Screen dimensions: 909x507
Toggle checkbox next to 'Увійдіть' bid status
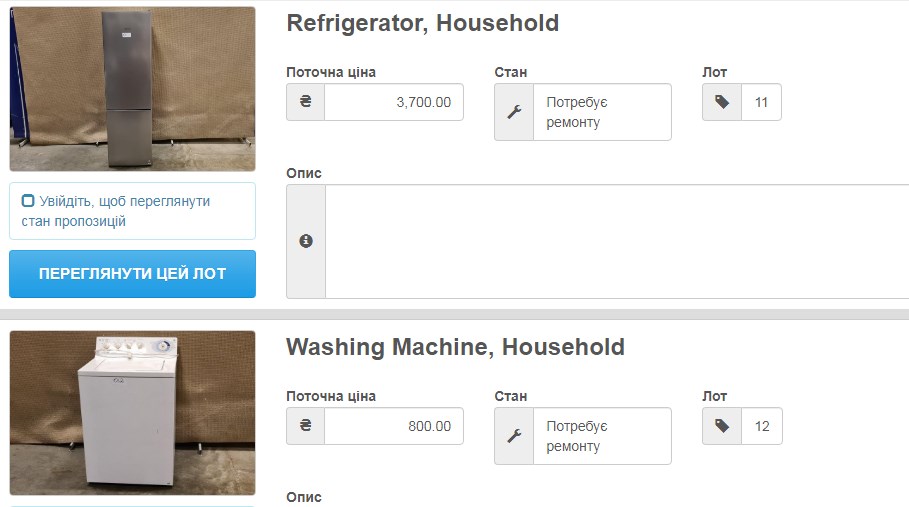[28, 201]
